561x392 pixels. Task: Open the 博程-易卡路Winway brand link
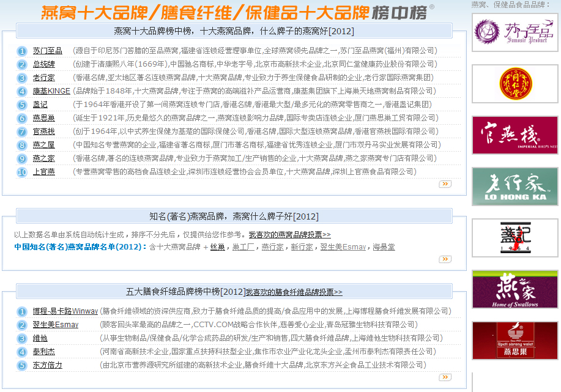tap(65, 311)
